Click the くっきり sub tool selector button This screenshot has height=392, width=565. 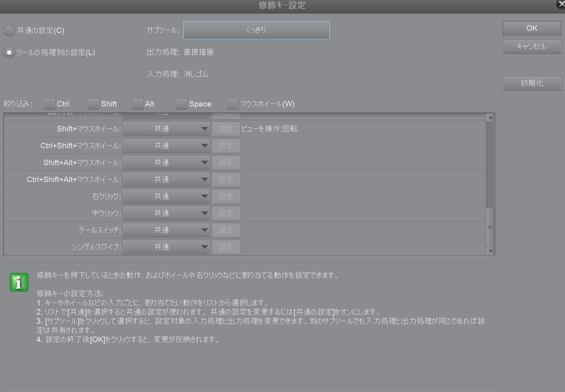tap(256, 30)
